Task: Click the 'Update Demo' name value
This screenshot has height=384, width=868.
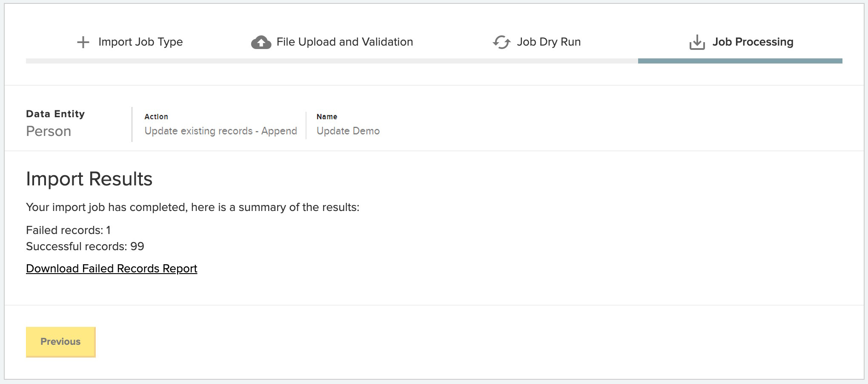Action: tap(348, 131)
